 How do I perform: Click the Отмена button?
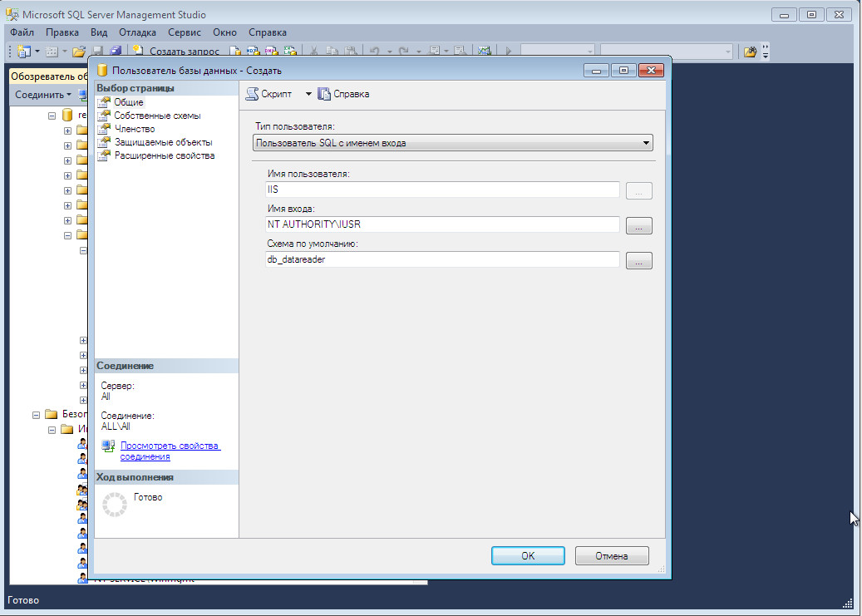pos(612,555)
